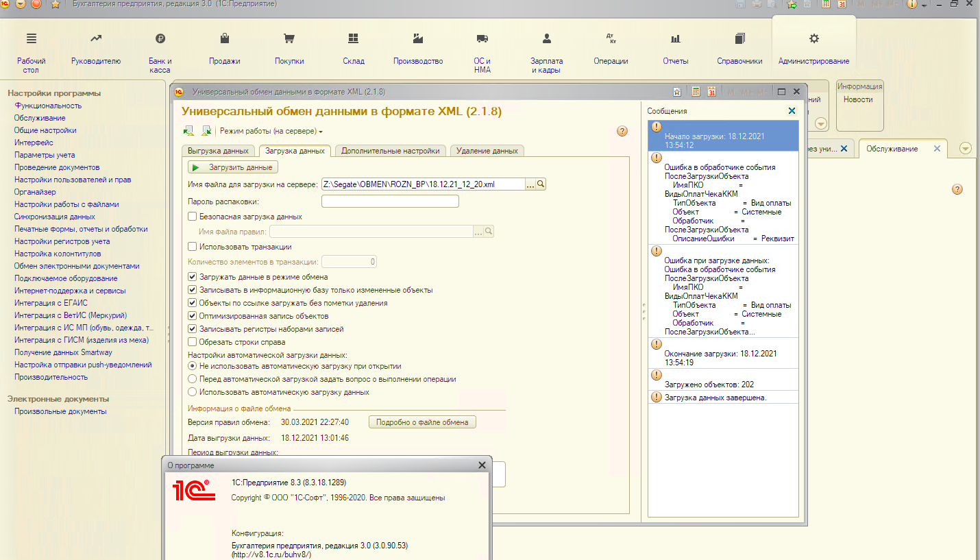Image resolution: width=980 pixels, height=560 pixels.
Task: Uncheck Загружать данные в режиме обмена
Action: [x=193, y=277]
